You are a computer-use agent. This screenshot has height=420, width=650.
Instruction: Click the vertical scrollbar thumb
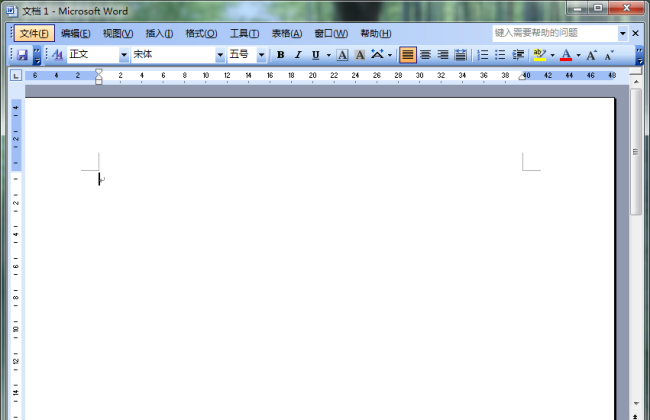pos(636,152)
